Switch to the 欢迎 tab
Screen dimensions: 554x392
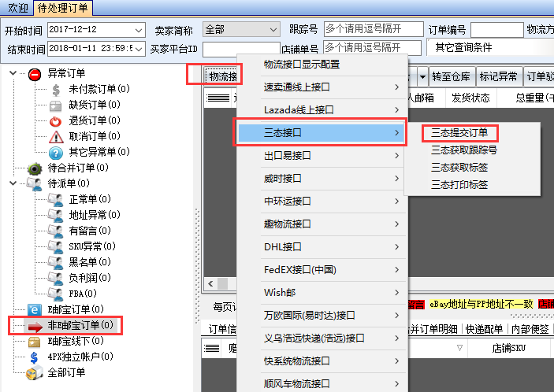(x=18, y=8)
